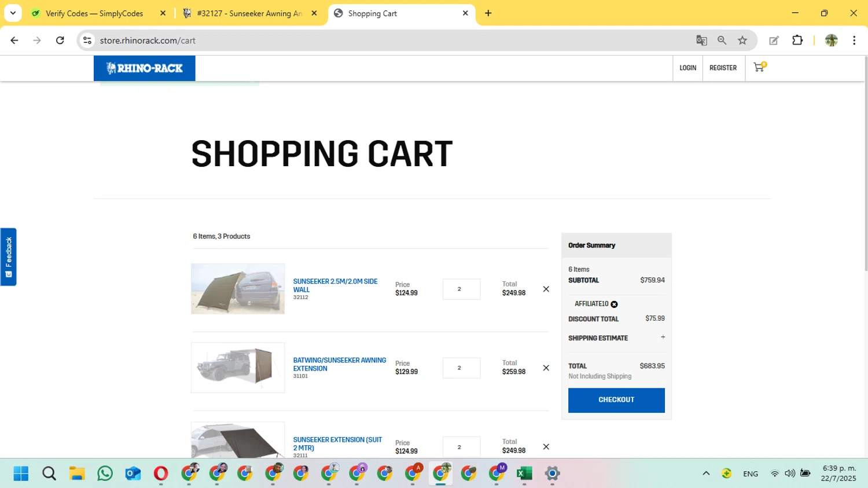The image size is (868, 488).
Task: Reload the page with the refresh button
Action: point(60,41)
